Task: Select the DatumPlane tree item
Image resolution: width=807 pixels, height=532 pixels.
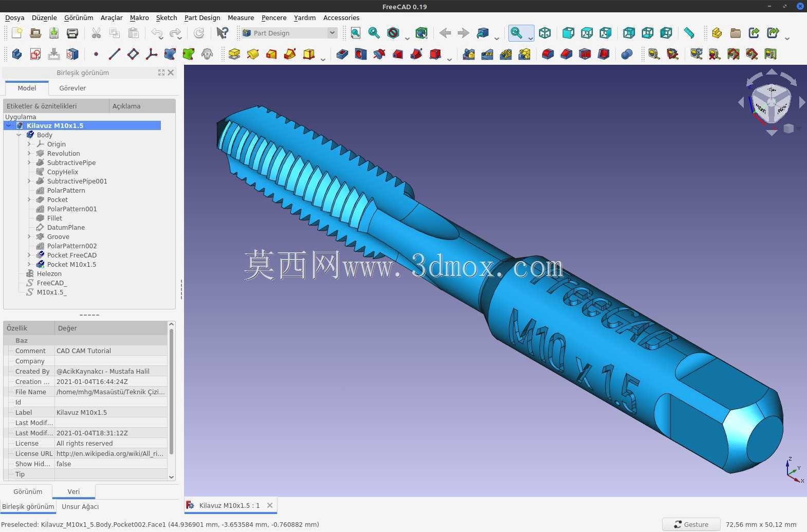Action: click(66, 227)
